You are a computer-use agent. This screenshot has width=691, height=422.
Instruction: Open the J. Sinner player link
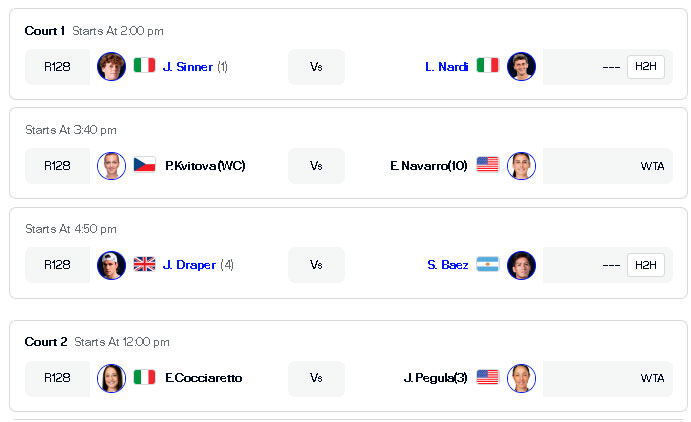coord(188,67)
